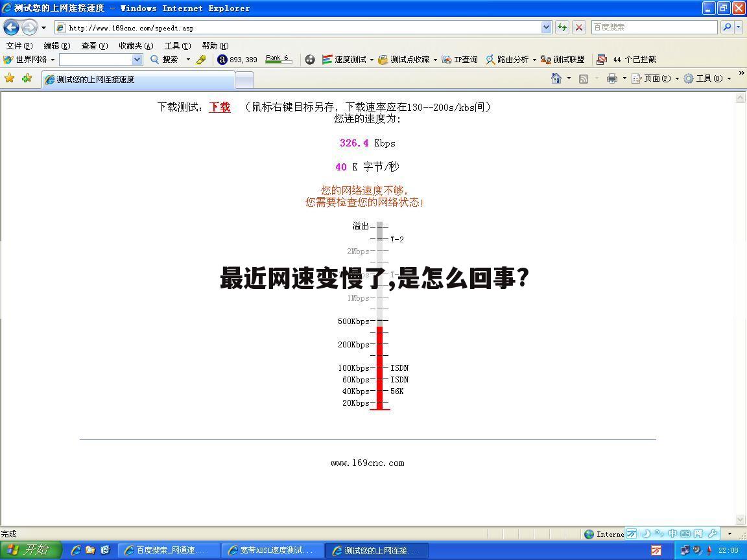Click the Rank 6 indicator bar
This screenshot has height=560, width=747.
(279, 59)
